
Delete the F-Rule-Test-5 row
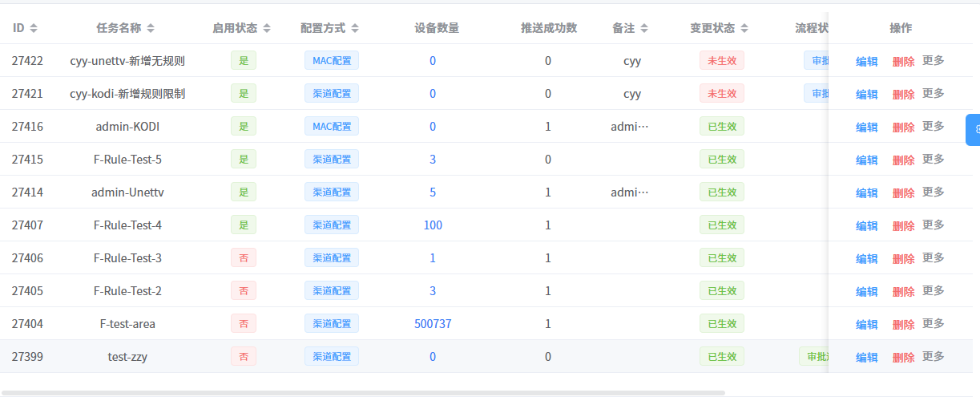903,160
